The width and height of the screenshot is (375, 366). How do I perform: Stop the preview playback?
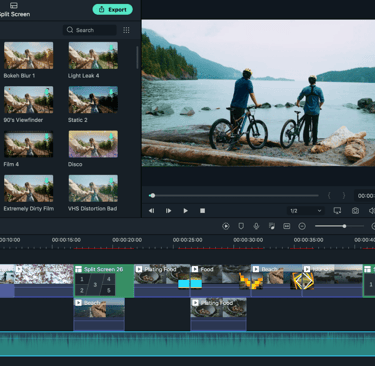point(202,211)
